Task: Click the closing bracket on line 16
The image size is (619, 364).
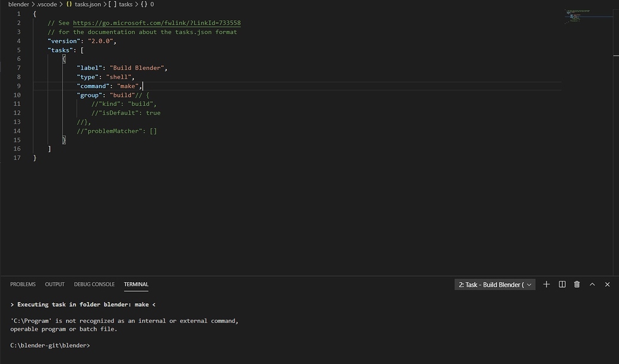Action: (x=50, y=149)
